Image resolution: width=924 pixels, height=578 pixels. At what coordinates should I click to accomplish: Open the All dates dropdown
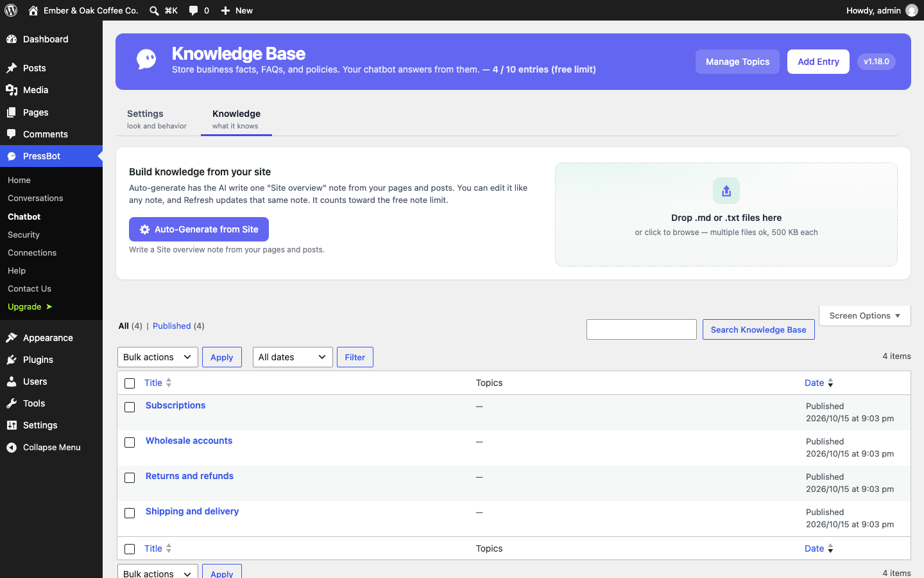click(293, 357)
